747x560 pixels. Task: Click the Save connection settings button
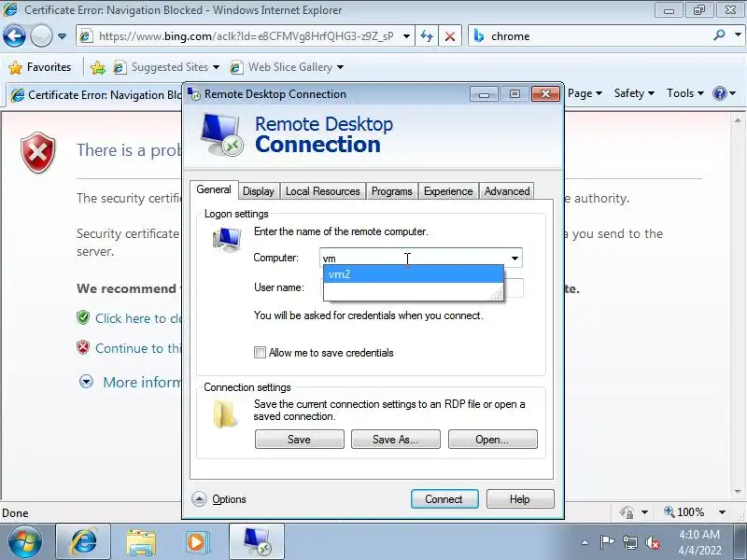point(299,439)
